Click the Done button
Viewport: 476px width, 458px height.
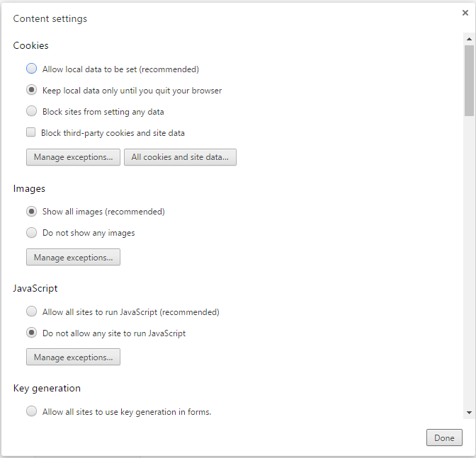pos(444,438)
